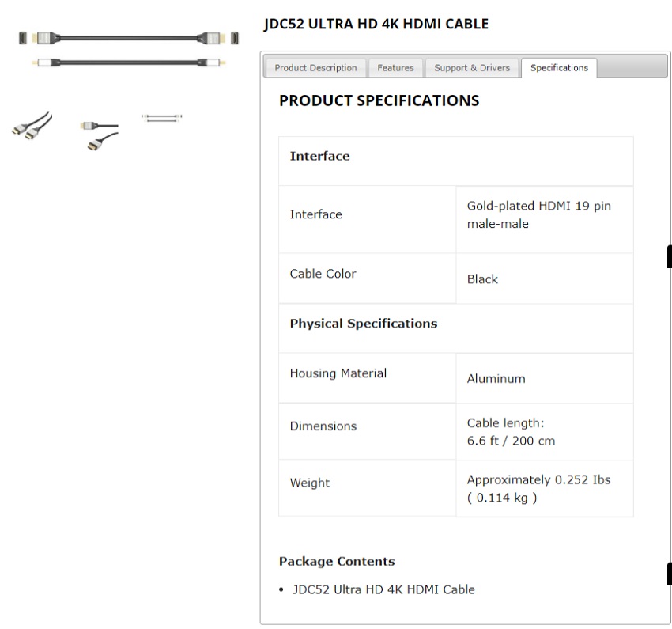Click the Package Contents bullet item
672x629 pixels.
(383, 589)
